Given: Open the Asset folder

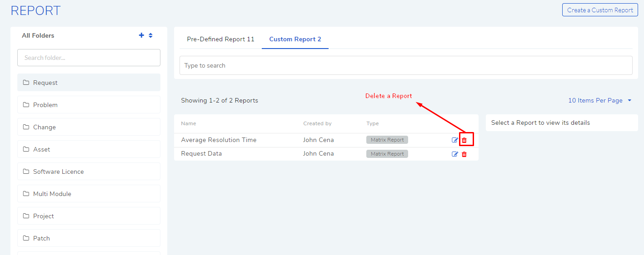Looking at the screenshot, I should 89,149.
